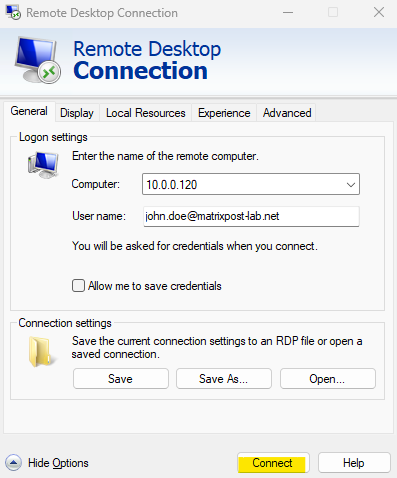397x478 pixels.
Task: Expand the Computer address dropdown
Action: click(x=350, y=184)
